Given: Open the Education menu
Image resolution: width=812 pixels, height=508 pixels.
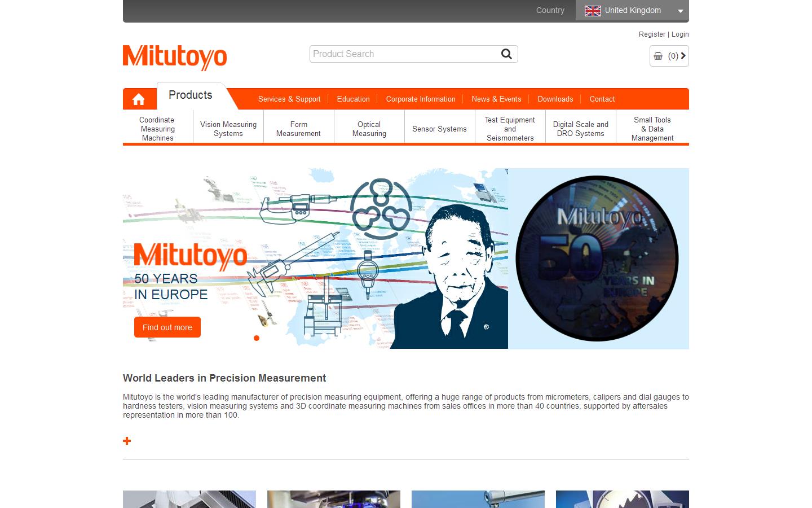Looking at the screenshot, I should (x=354, y=99).
